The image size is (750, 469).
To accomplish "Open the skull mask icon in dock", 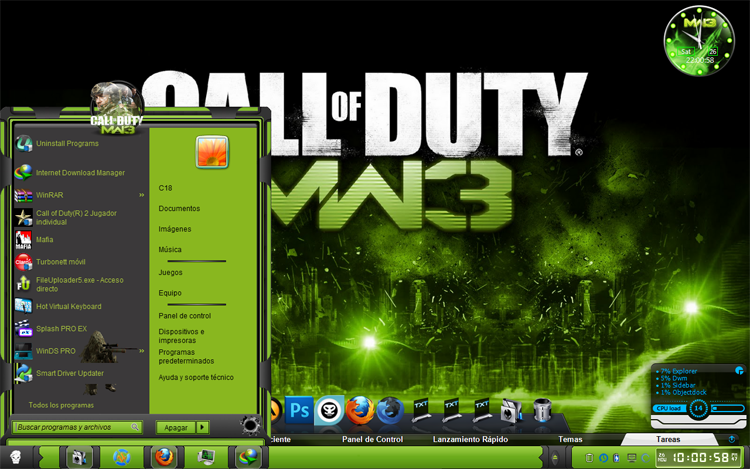I will click(x=329, y=410).
